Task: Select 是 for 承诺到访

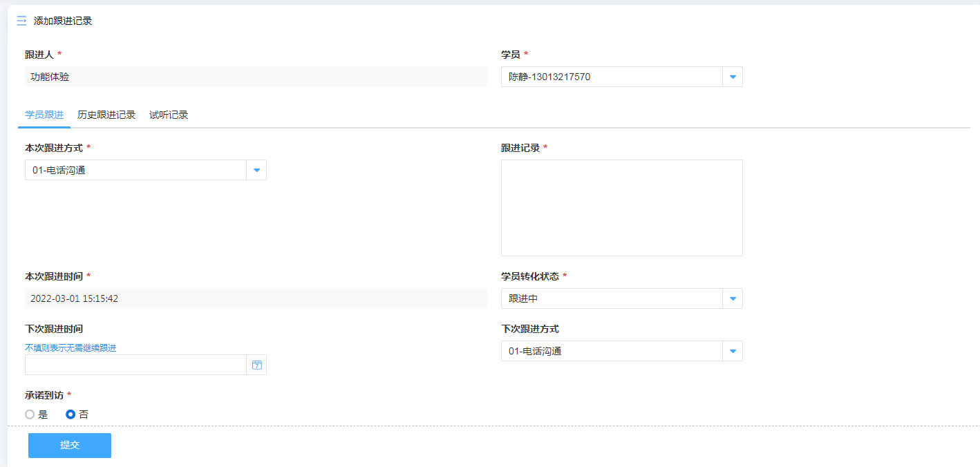Action: coord(30,414)
